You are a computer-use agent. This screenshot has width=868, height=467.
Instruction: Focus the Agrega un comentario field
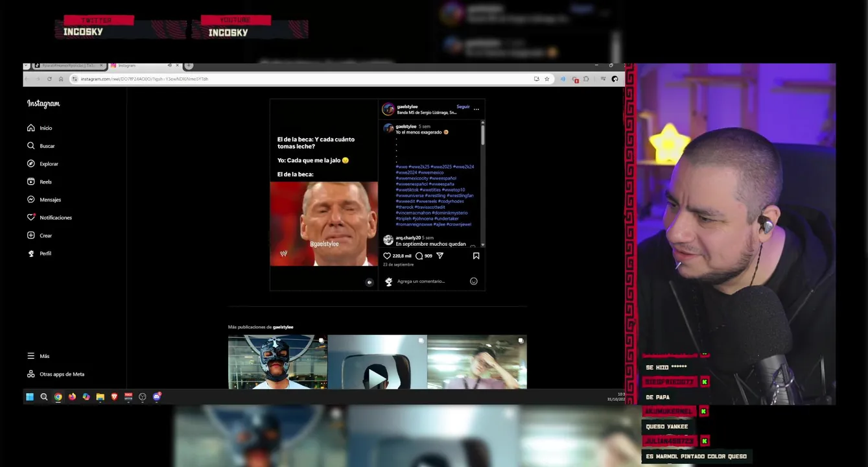(431, 281)
